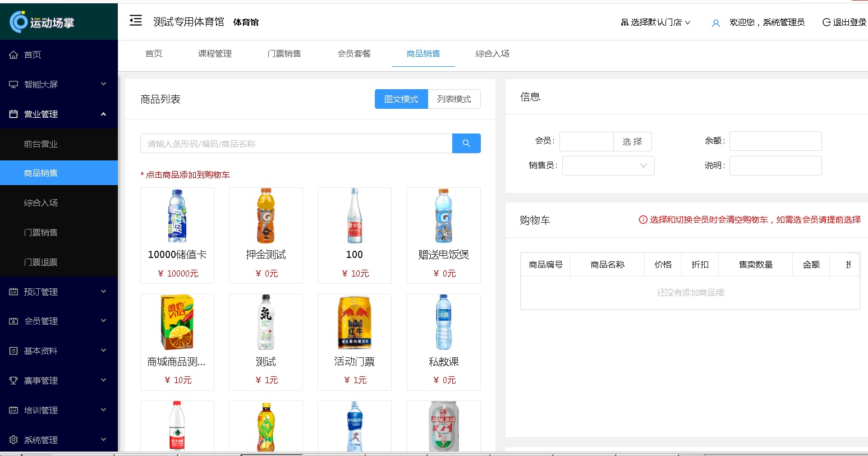Click the list icon beside 基本资料
868x456 pixels.
[13, 351]
